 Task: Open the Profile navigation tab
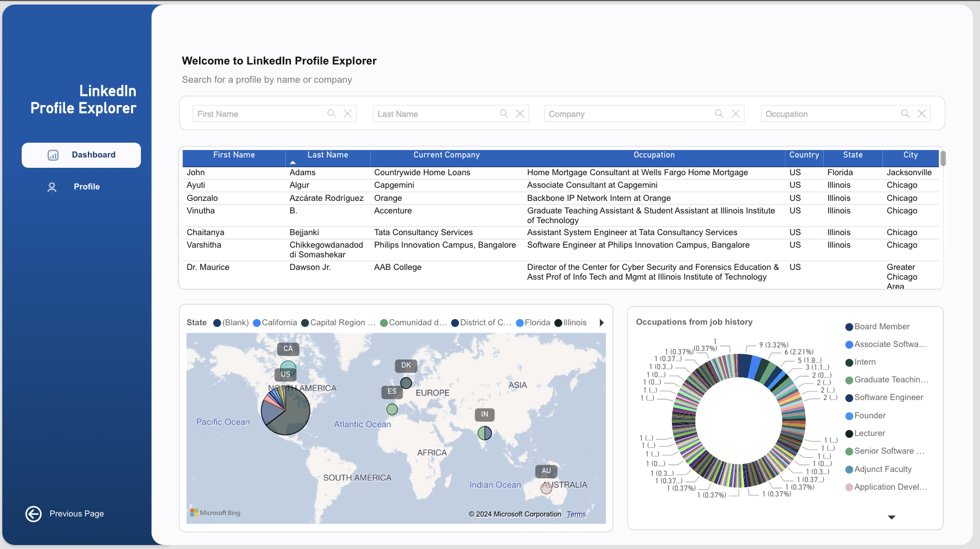(81, 187)
